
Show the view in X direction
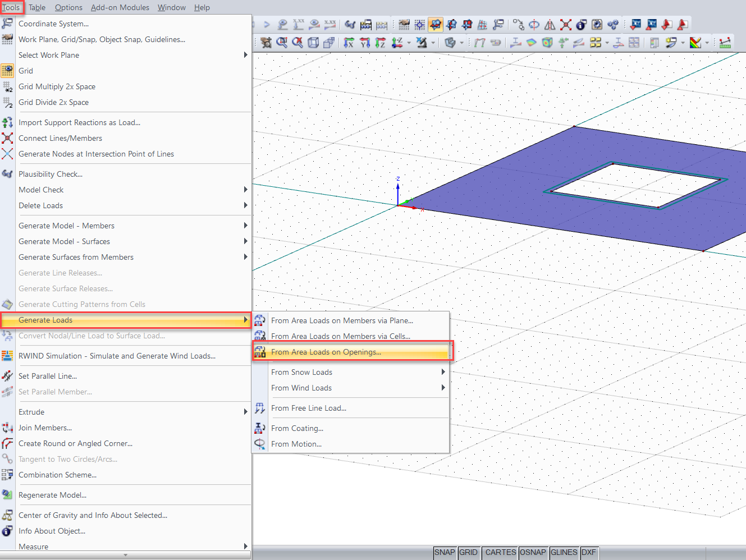[349, 43]
